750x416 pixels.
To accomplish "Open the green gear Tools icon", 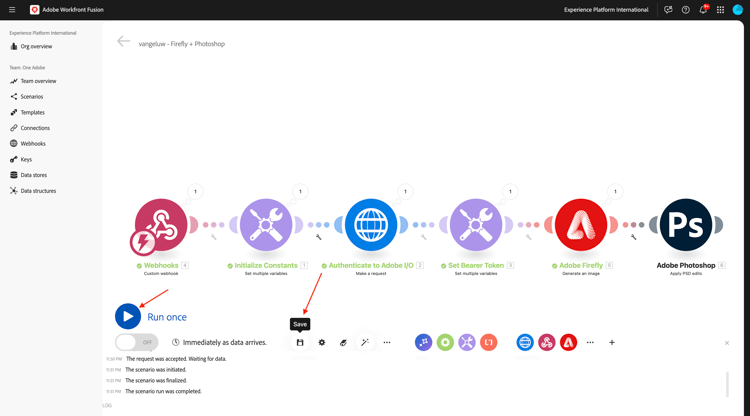I will (445, 342).
